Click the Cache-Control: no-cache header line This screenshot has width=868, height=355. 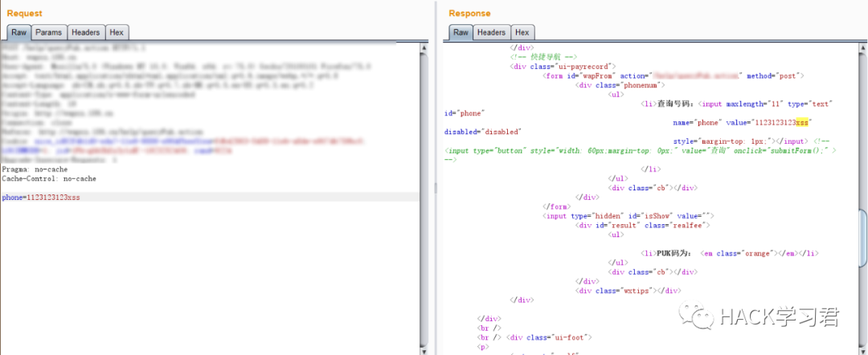[49, 178]
